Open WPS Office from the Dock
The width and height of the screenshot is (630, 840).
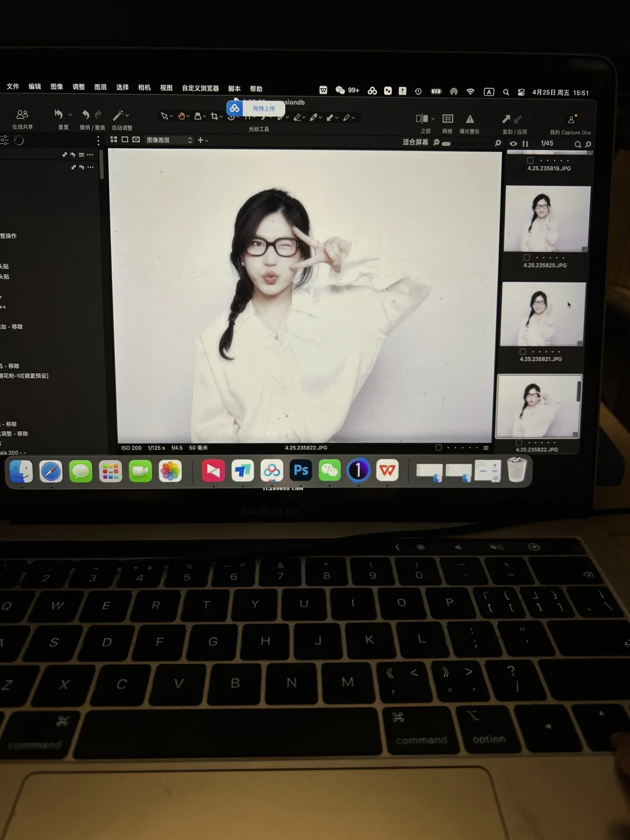(387, 470)
